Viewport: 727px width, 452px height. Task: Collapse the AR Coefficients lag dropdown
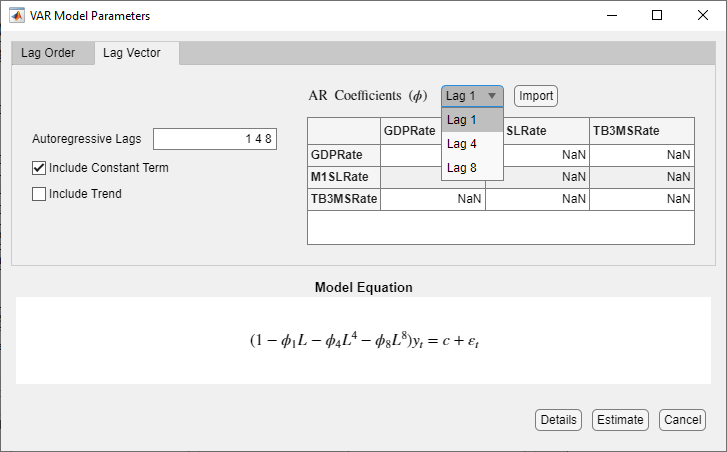coord(472,96)
